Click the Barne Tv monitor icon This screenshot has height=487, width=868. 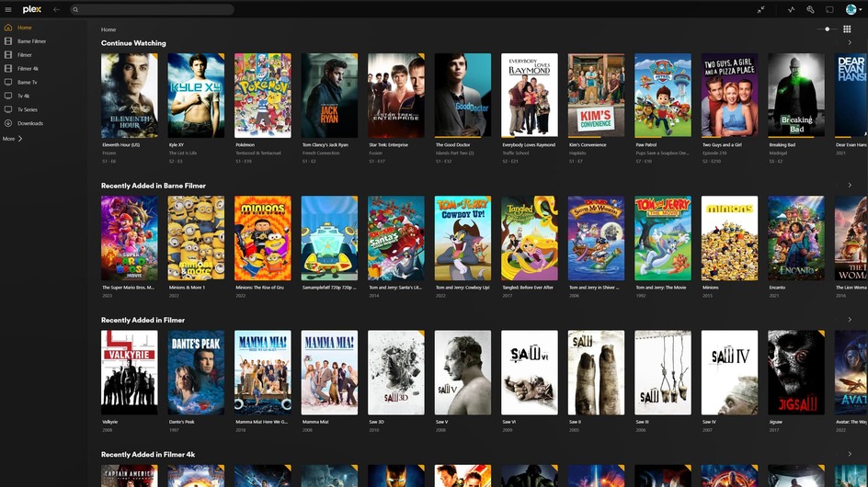7,82
